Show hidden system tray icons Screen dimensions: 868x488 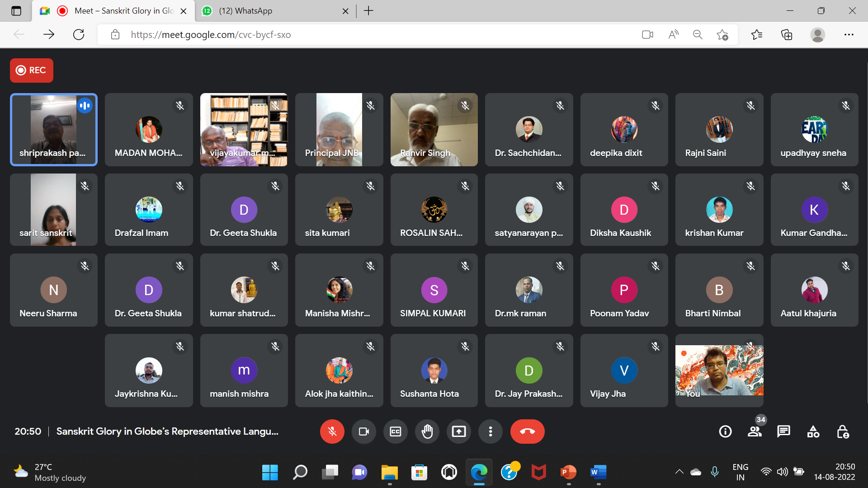679,472
